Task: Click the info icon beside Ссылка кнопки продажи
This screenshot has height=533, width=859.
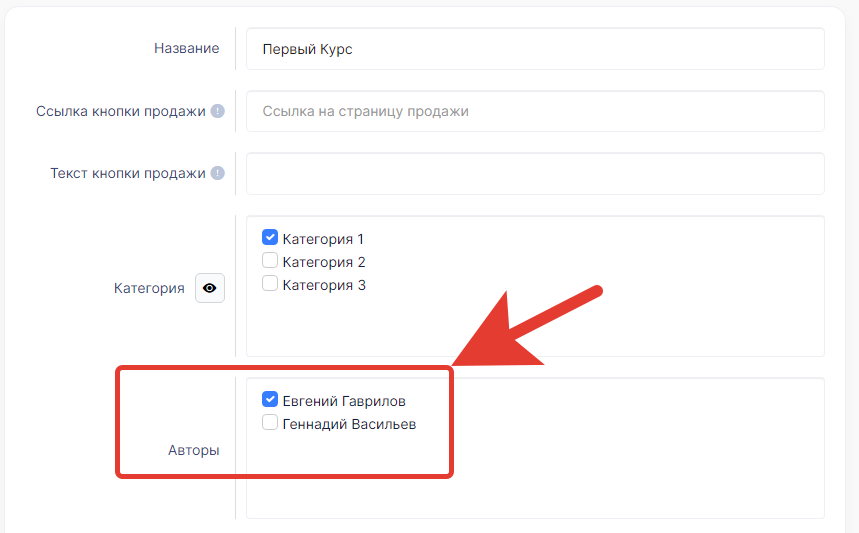Action: tap(218, 111)
